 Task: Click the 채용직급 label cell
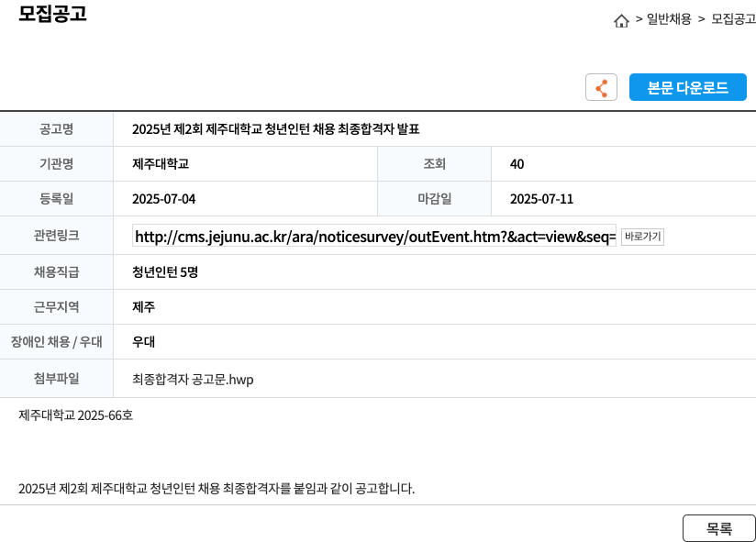click(x=56, y=272)
